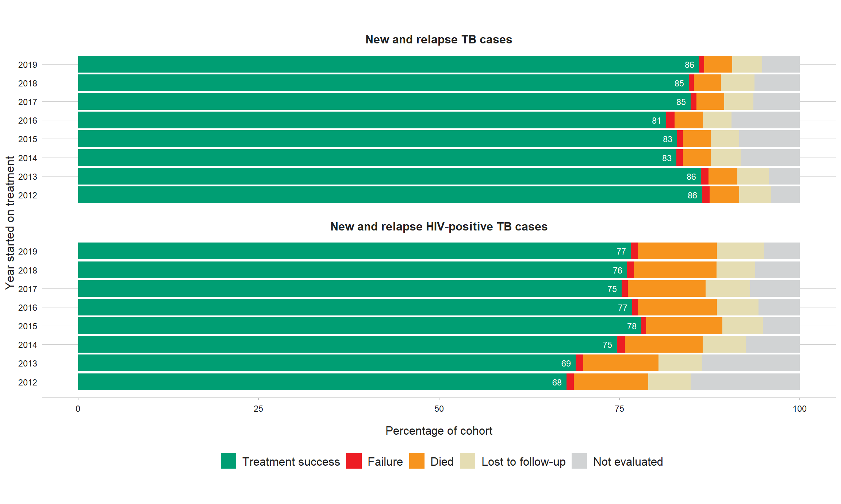This screenshot has width=841, height=504.
Task: Click the red Failure legend swatch
Action: (354, 461)
